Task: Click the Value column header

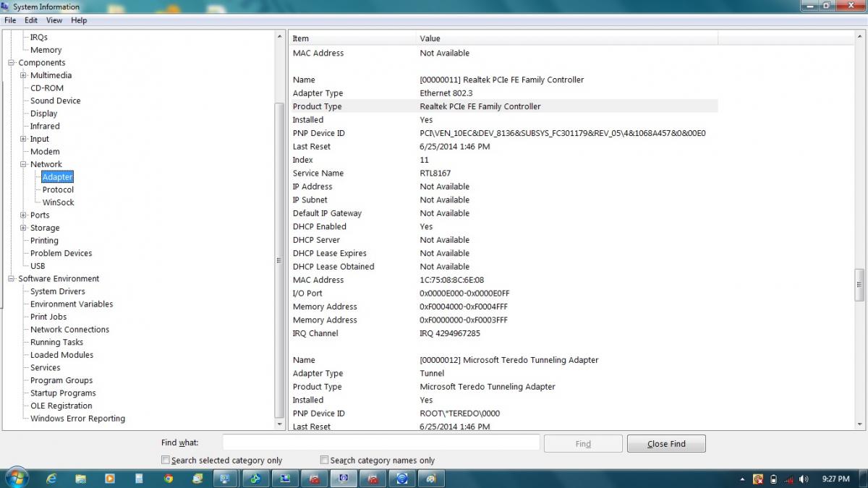Action: point(567,38)
